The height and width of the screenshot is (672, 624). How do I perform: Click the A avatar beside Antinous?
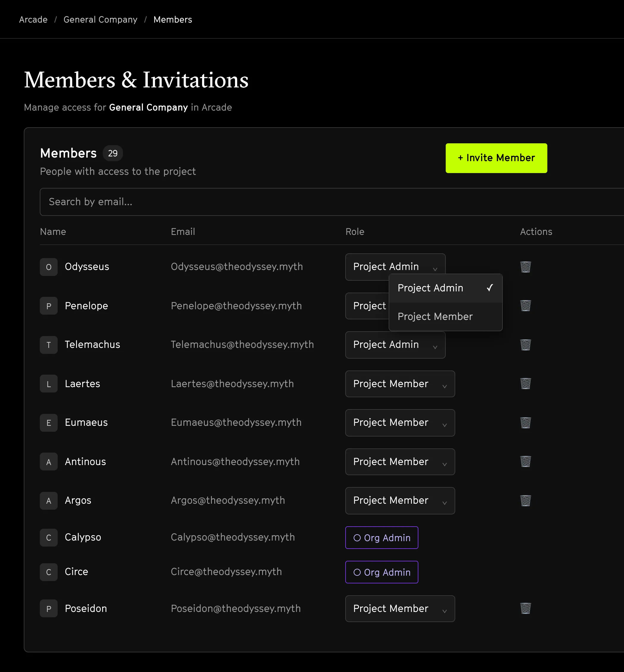pos(49,461)
